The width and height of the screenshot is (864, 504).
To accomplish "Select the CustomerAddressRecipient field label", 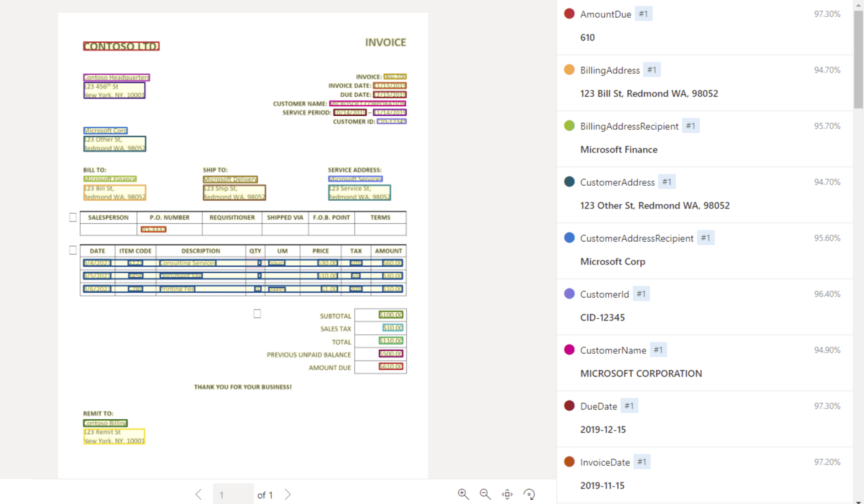I will tap(637, 238).
